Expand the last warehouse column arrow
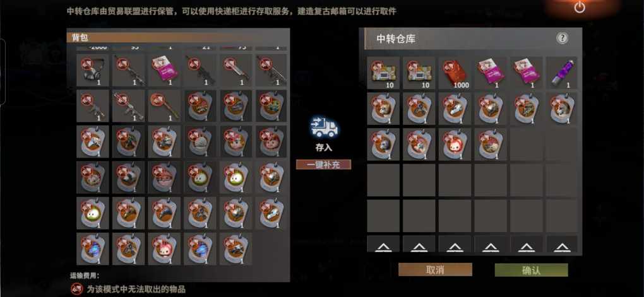The width and height of the screenshot is (644, 297). pos(561,246)
